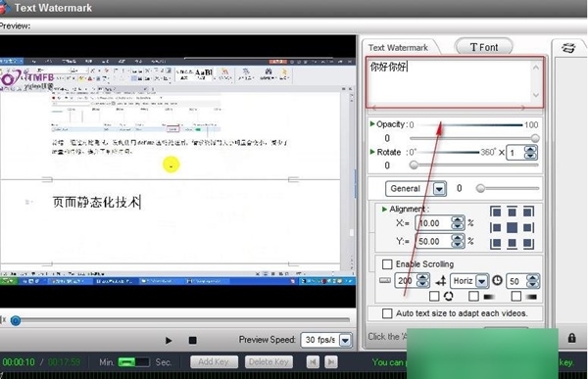
Task: Tick the checkbox beside the right-fading gradient icon
Action: click(x=516, y=296)
